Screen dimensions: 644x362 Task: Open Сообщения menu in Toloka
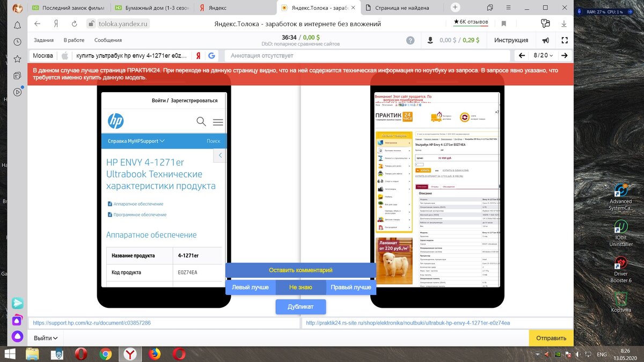tap(108, 40)
